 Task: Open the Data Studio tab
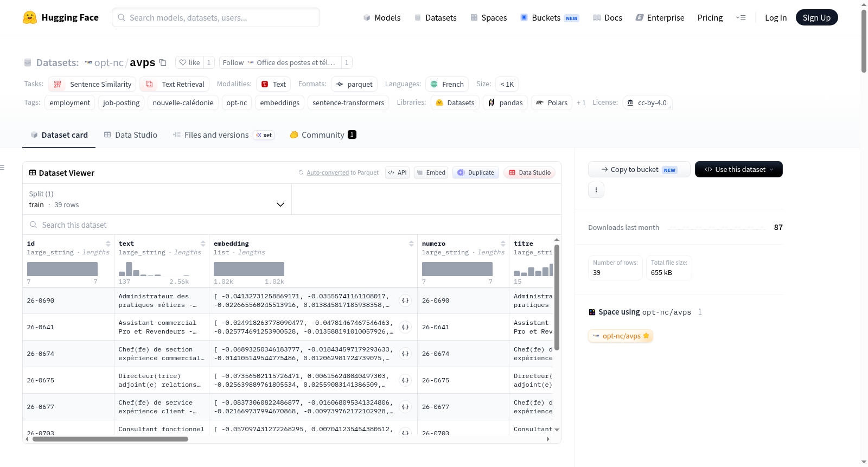pyautogui.click(x=131, y=135)
